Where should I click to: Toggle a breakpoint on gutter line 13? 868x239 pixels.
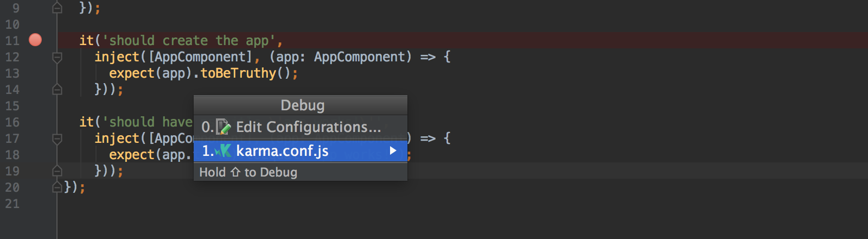pyautogui.click(x=35, y=73)
